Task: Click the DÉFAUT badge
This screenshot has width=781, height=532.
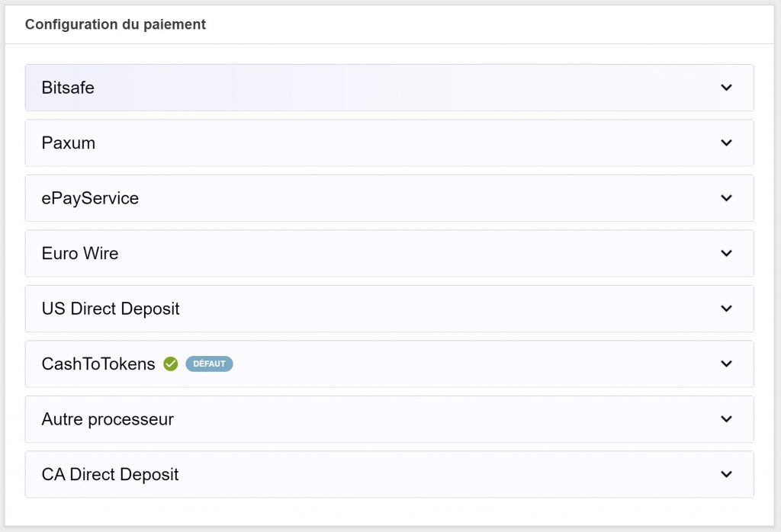Action: 209,364
